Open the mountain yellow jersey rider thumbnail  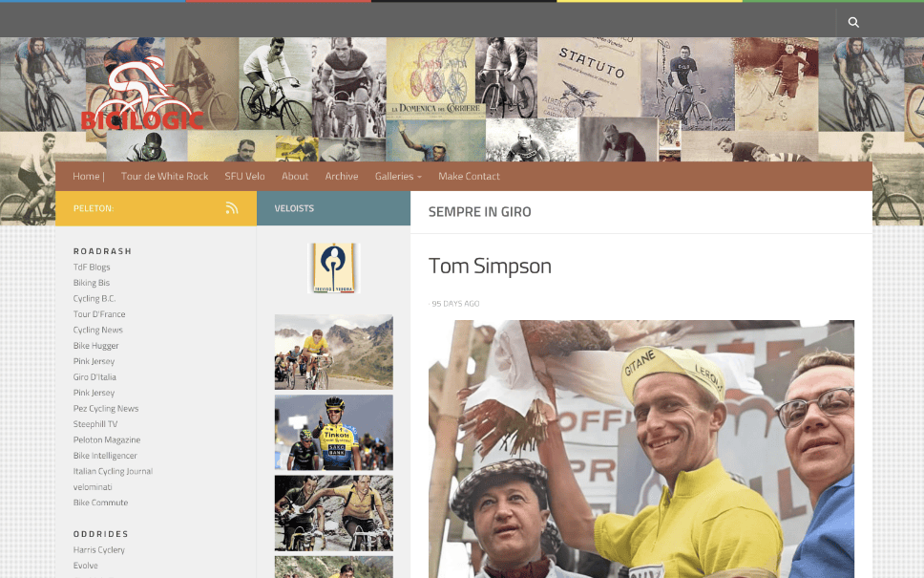click(x=333, y=353)
